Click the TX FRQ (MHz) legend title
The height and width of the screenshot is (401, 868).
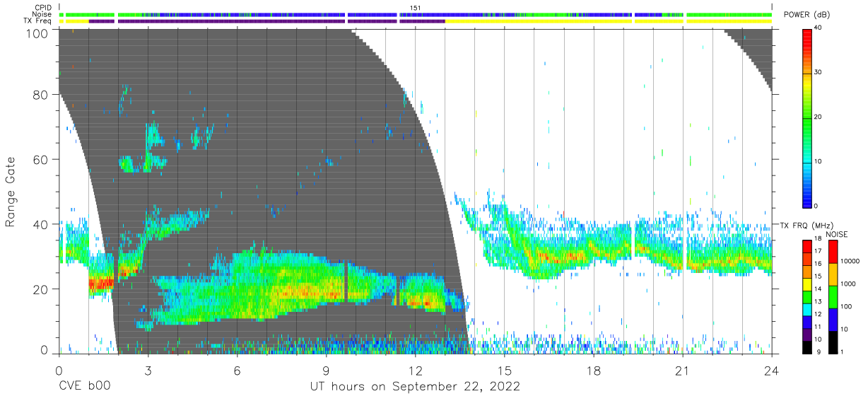click(808, 225)
